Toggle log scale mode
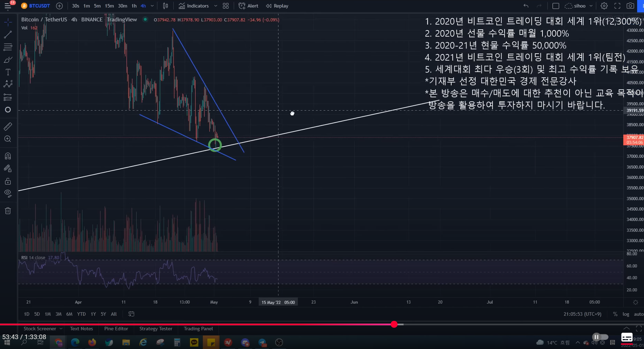The width and height of the screenshot is (644, 349). [626, 314]
